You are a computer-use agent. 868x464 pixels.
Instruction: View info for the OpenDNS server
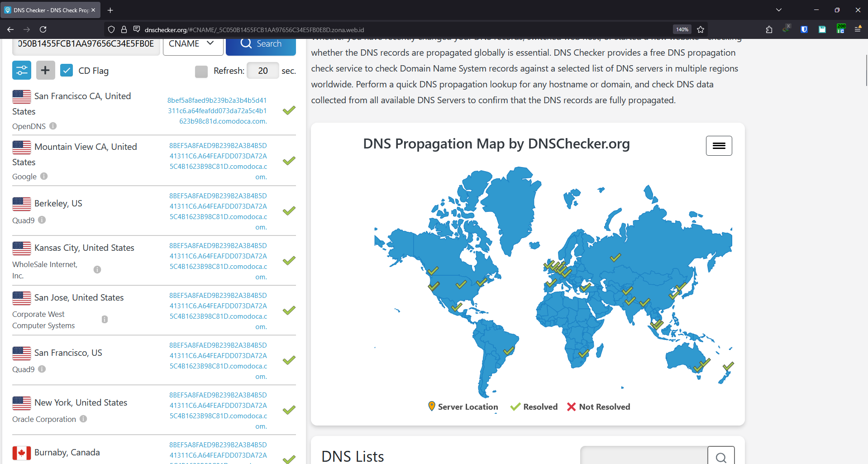coord(53,126)
